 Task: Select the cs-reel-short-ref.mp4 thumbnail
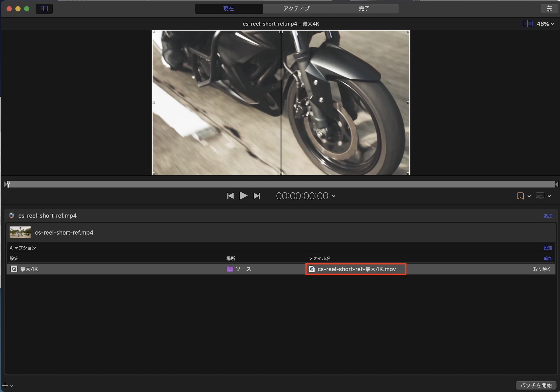(x=20, y=232)
